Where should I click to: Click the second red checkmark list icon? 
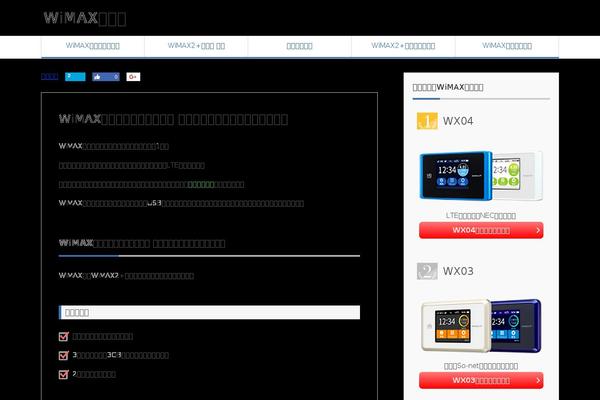tap(64, 355)
